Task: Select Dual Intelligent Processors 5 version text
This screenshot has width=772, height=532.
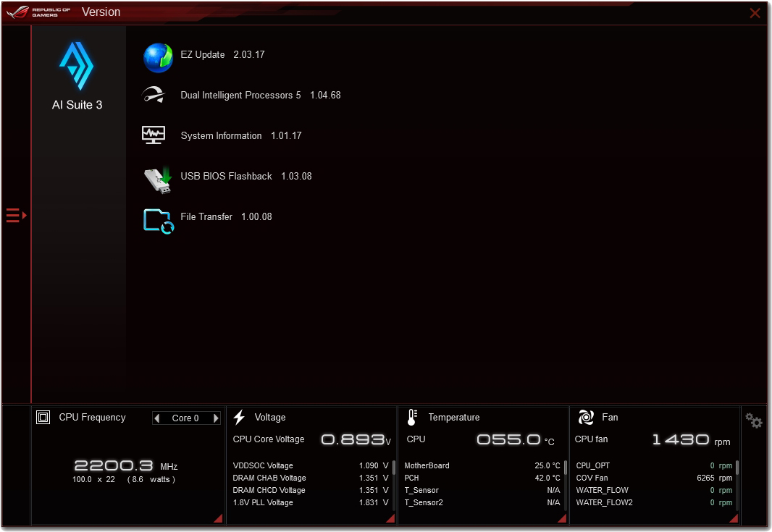Action: pos(261,95)
